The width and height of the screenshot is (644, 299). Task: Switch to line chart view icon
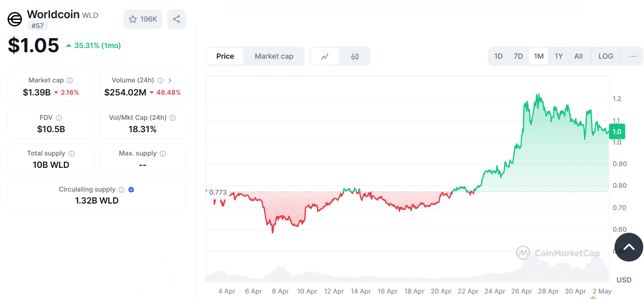click(325, 56)
